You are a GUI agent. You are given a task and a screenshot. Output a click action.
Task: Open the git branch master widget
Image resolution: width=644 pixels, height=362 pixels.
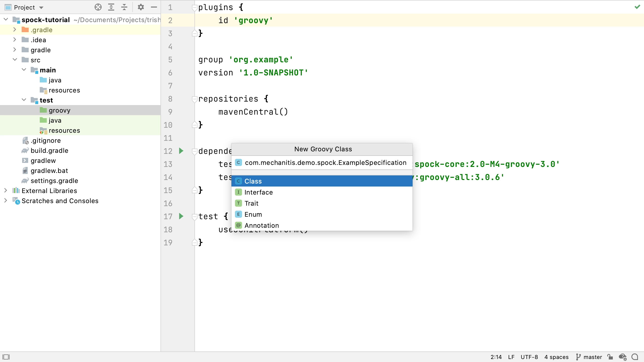tap(589, 357)
